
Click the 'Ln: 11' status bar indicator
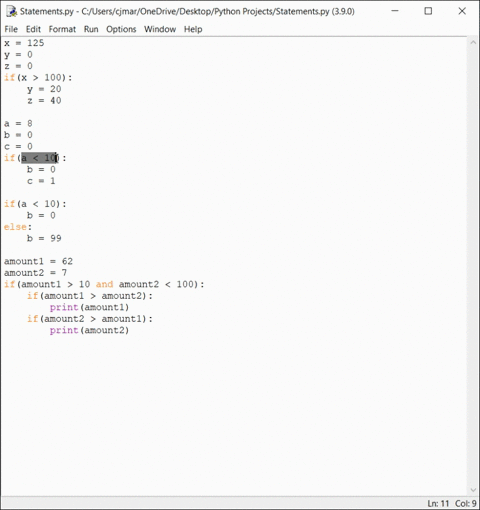438,503
